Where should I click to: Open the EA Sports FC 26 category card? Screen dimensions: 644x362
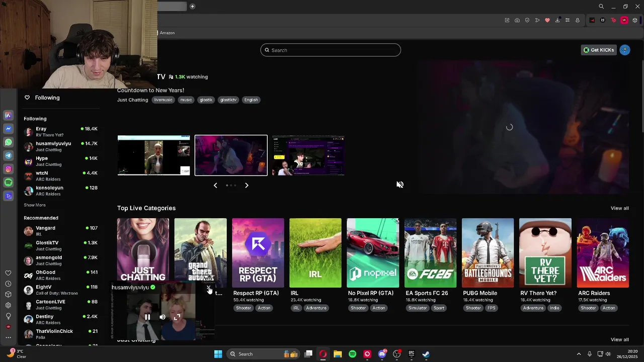tap(430, 253)
